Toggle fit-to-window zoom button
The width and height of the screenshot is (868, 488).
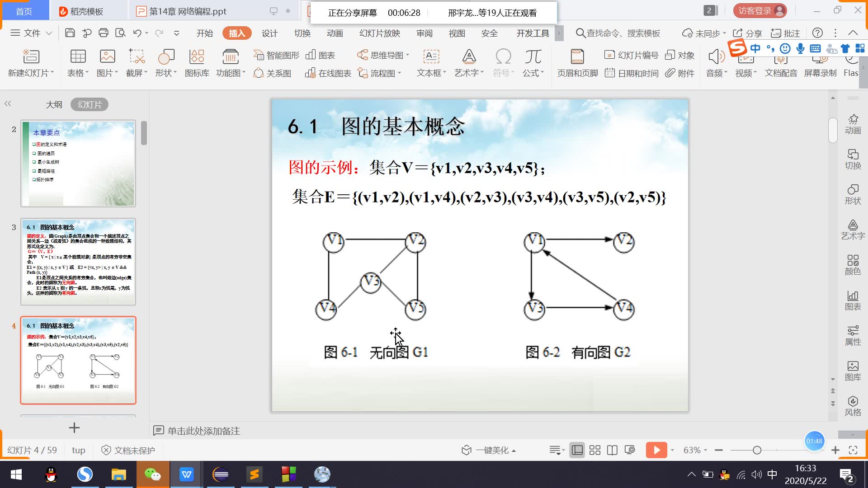tap(853, 450)
